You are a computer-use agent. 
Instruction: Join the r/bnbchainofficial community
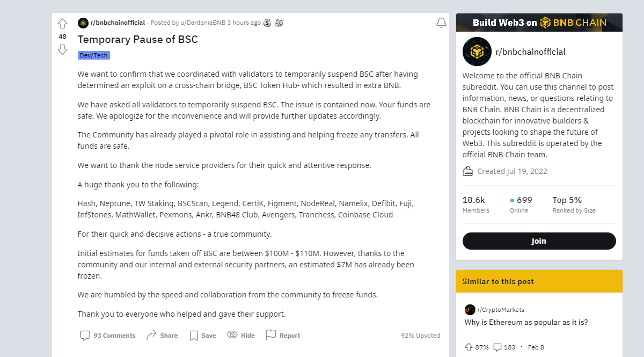pos(539,241)
